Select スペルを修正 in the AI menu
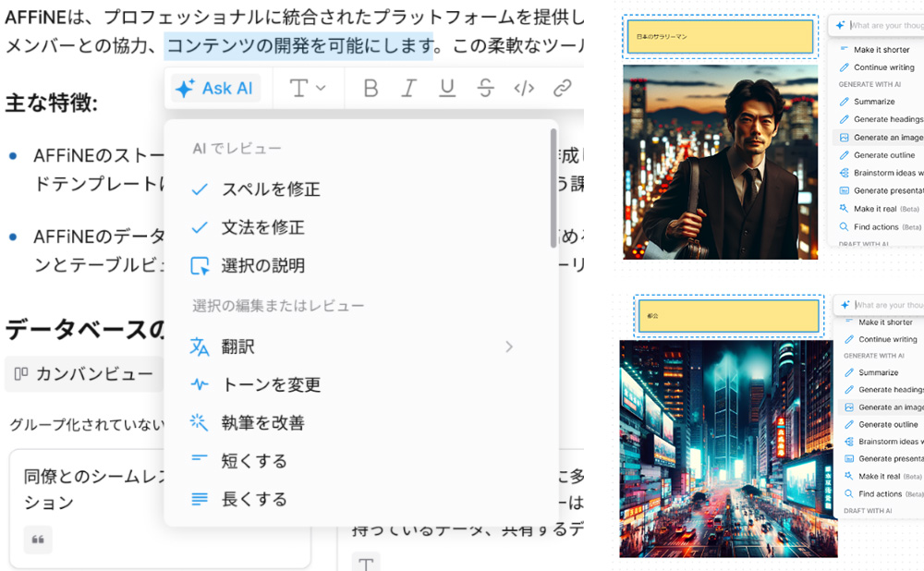Viewport: 924px width, 571px height. coord(270,189)
